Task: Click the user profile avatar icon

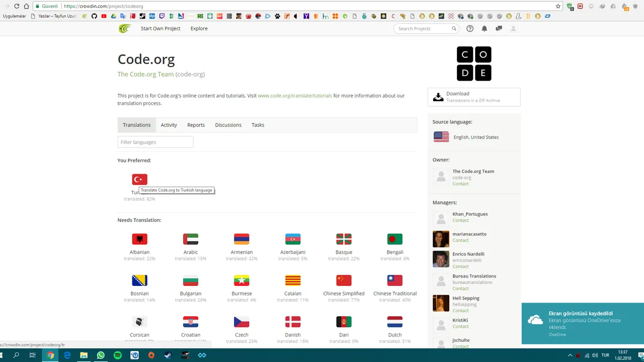Action: pyautogui.click(x=513, y=29)
